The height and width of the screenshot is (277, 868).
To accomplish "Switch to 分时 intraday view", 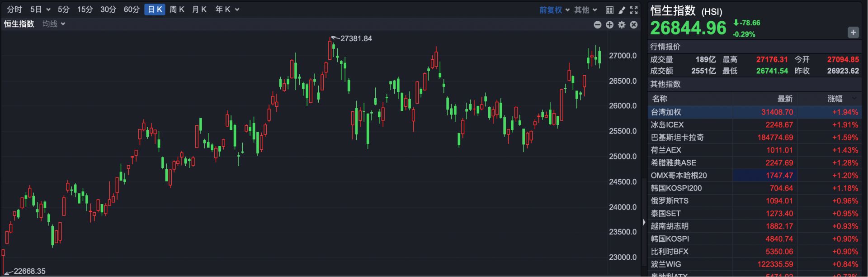I will pos(14,10).
